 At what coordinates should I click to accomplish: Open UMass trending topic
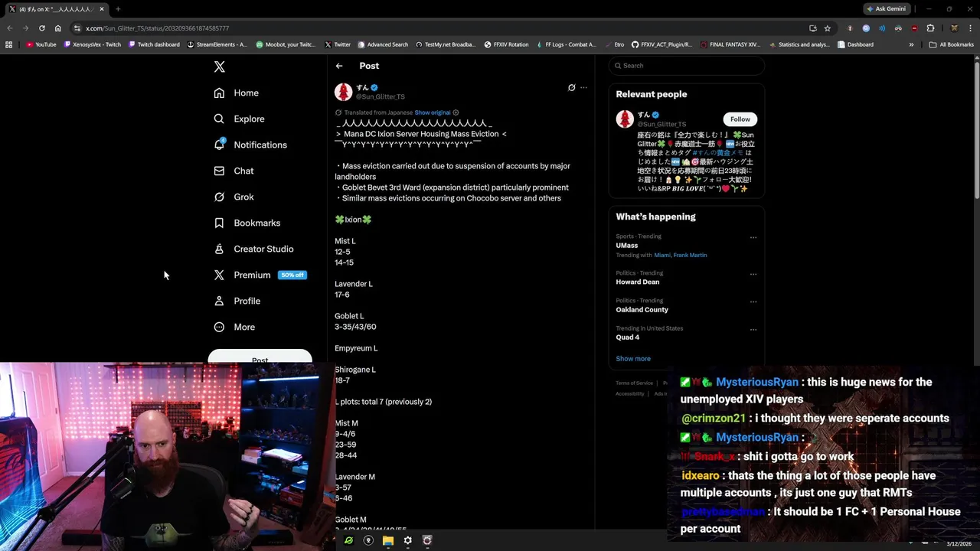coord(627,246)
